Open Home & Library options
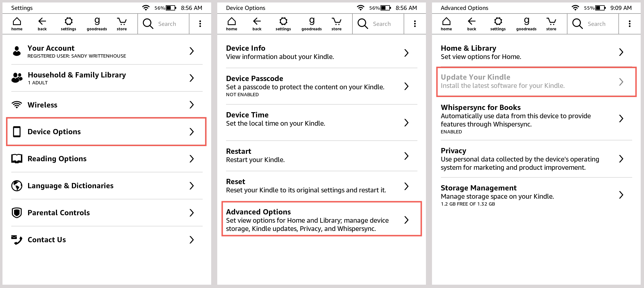This screenshot has height=288, width=644. pos(536,52)
